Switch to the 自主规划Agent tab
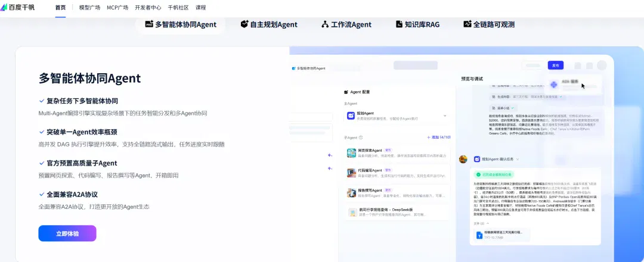The image size is (644, 262). [x=269, y=24]
